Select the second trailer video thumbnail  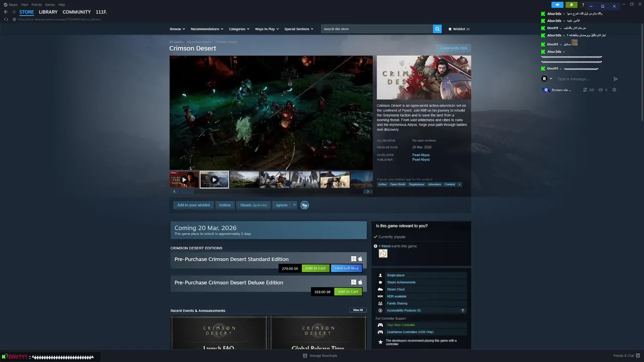click(x=214, y=179)
